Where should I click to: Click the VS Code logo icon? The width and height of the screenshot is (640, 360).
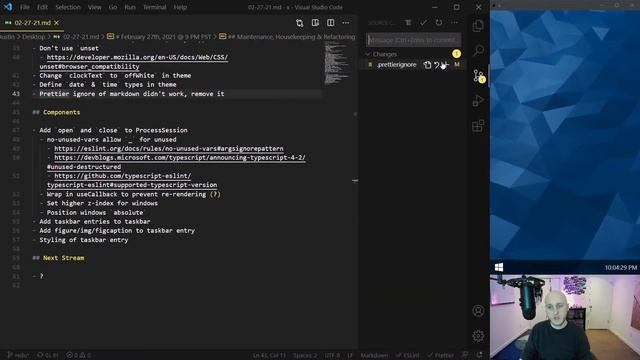(x=8, y=7)
